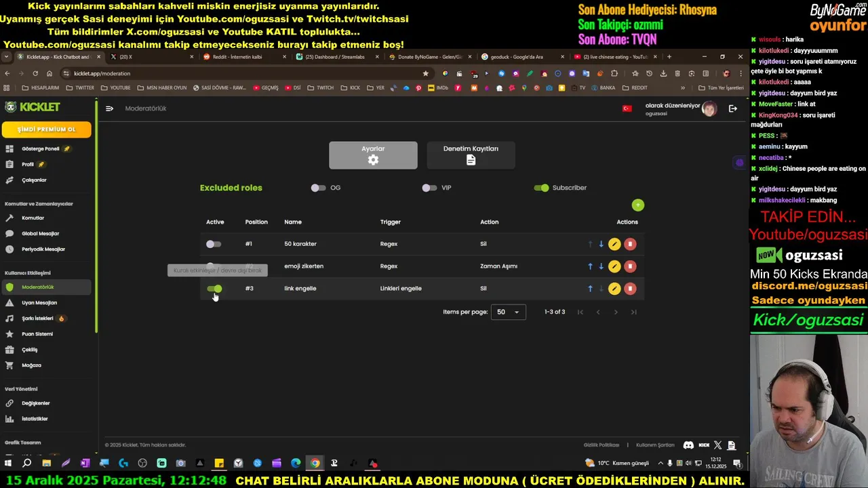
Task: Click the ŞİMDİ PREMIUM OL button
Action: (x=47, y=129)
